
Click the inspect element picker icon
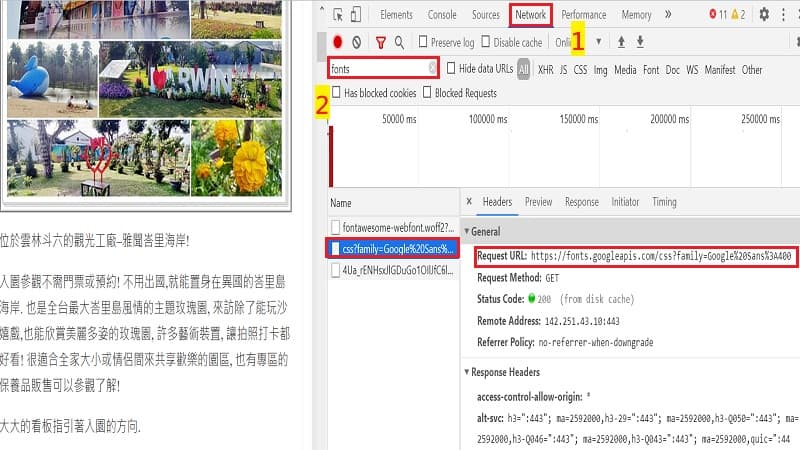(338, 15)
